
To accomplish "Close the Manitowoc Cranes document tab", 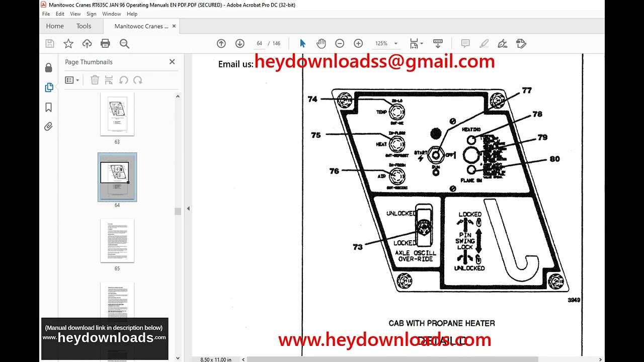I will (174, 26).
